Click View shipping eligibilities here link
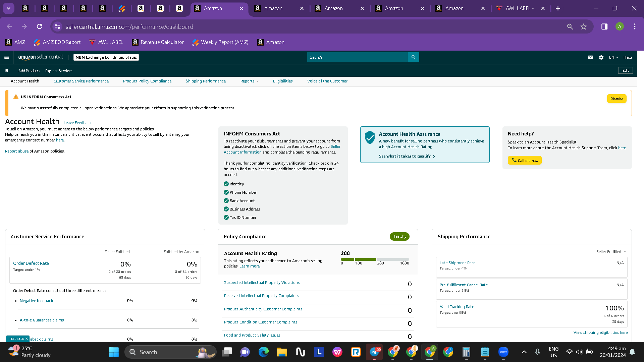 (x=600, y=333)
